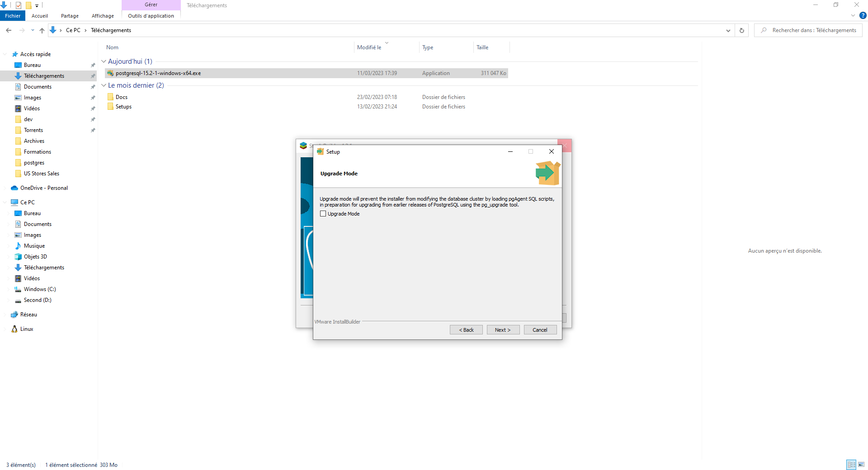Enable the Upgrade Mode checkbox
Viewport: 868px width, 470px height.
[323, 214]
